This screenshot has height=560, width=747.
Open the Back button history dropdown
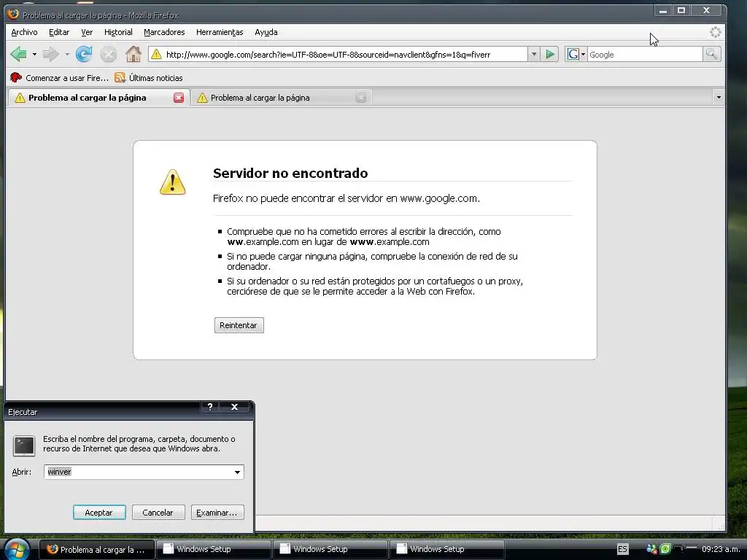[x=34, y=54]
